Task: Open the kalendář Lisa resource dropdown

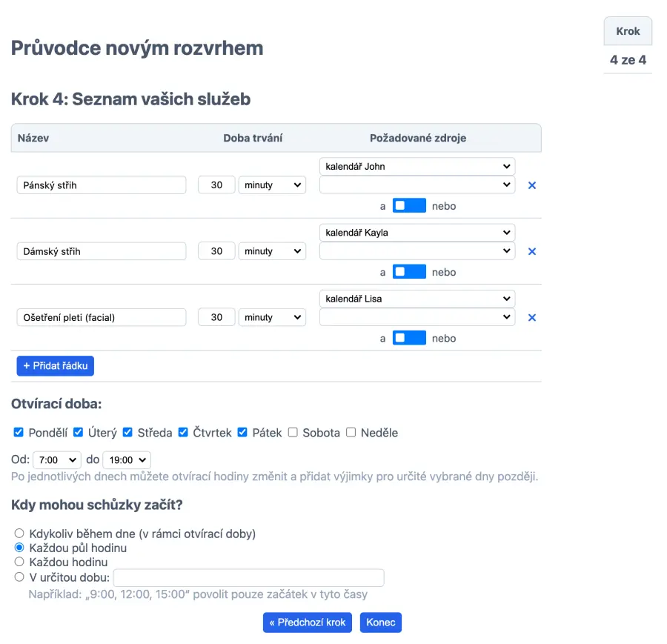Action: pyautogui.click(x=417, y=299)
